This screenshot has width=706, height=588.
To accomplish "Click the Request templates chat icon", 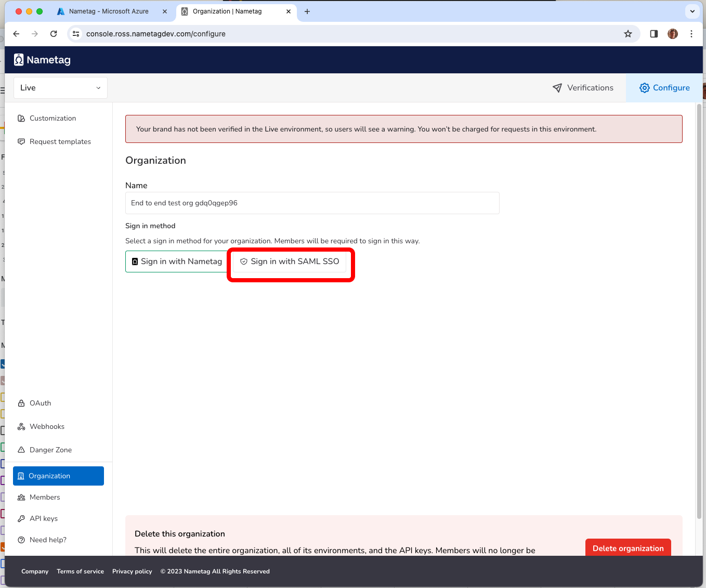I will tap(21, 141).
